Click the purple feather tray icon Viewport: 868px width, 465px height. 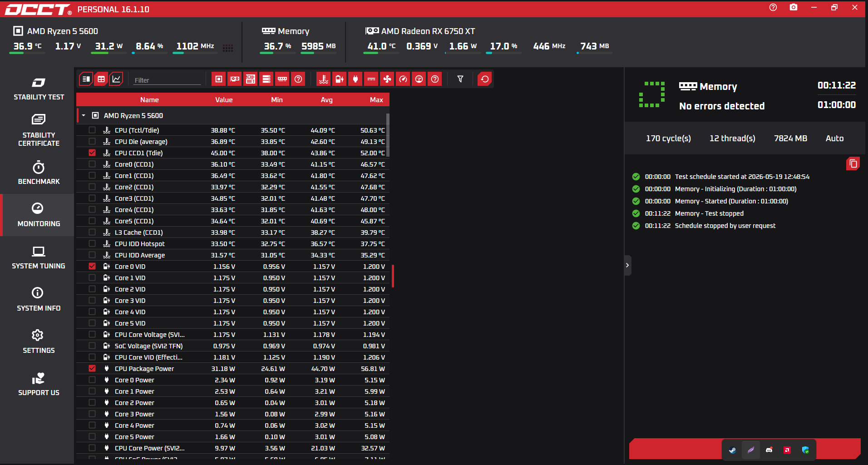(751, 450)
